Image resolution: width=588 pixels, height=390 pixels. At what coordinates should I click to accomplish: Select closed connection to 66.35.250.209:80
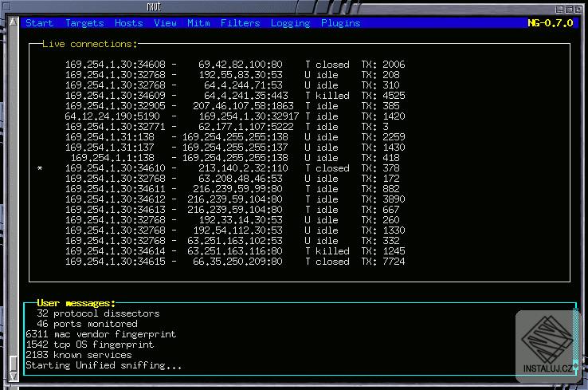[x=235, y=262]
